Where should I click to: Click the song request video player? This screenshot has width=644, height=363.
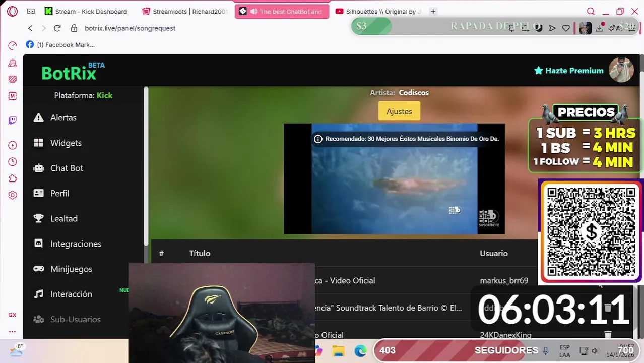pos(394,179)
